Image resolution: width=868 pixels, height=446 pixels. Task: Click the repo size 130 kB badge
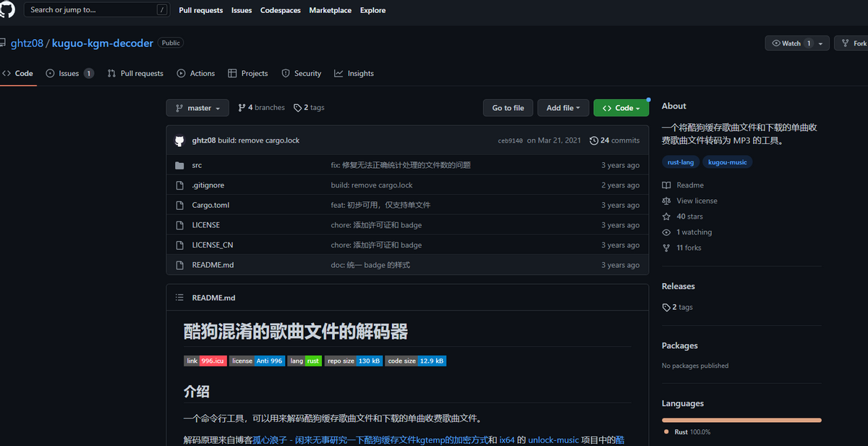(x=354, y=361)
